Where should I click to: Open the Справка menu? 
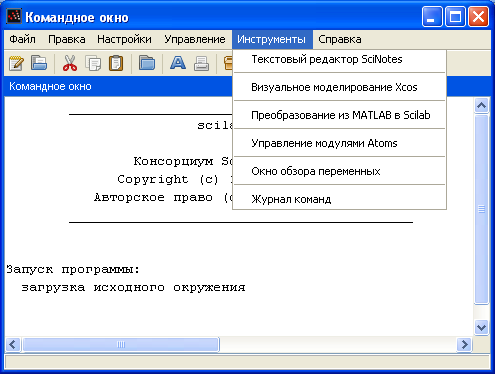tap(340, 39)
